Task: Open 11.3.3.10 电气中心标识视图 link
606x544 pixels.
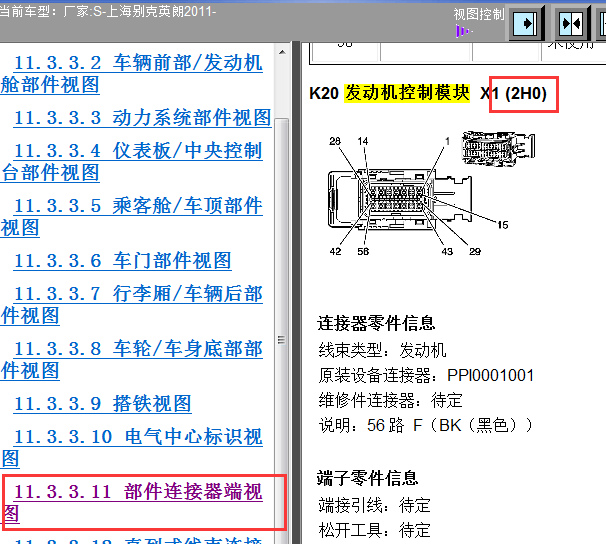Action: click(132, 447)
